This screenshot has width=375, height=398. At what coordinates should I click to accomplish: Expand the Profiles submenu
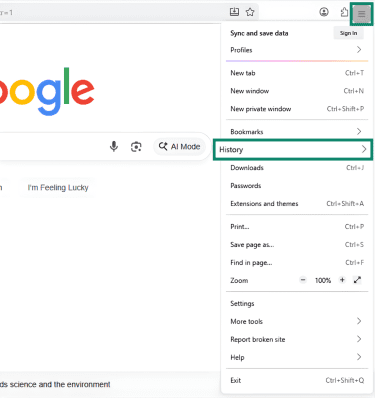tap(297, 50)
